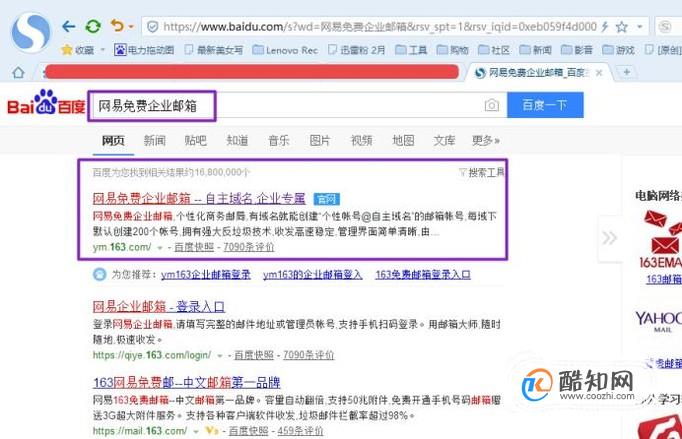Switch to 文库 search tab
This screenshot has width=682, height=439.
click(445, 141)
